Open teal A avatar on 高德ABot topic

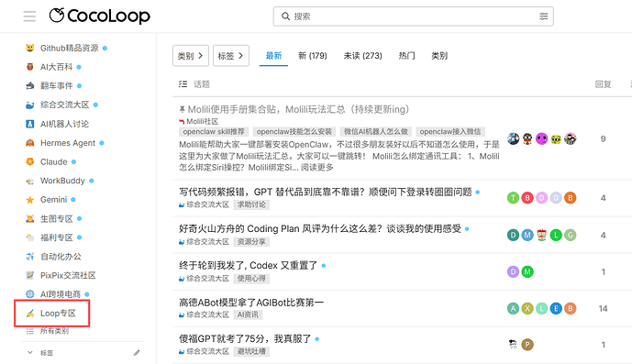tap(513, 309)
